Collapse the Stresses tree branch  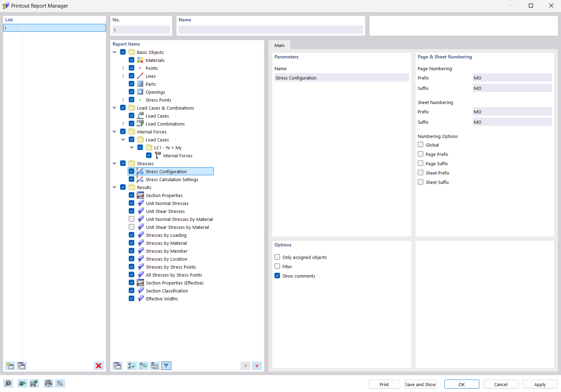pyautogui.click(x=115, y=163)
